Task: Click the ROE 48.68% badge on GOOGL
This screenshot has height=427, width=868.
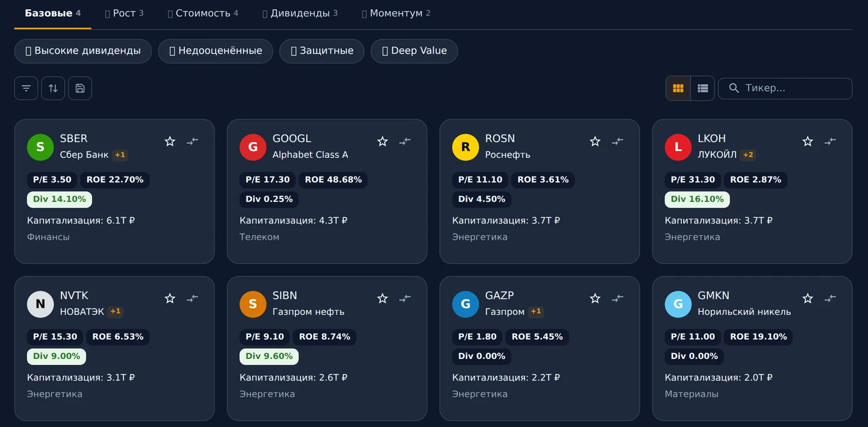Action: pos(333,180)
